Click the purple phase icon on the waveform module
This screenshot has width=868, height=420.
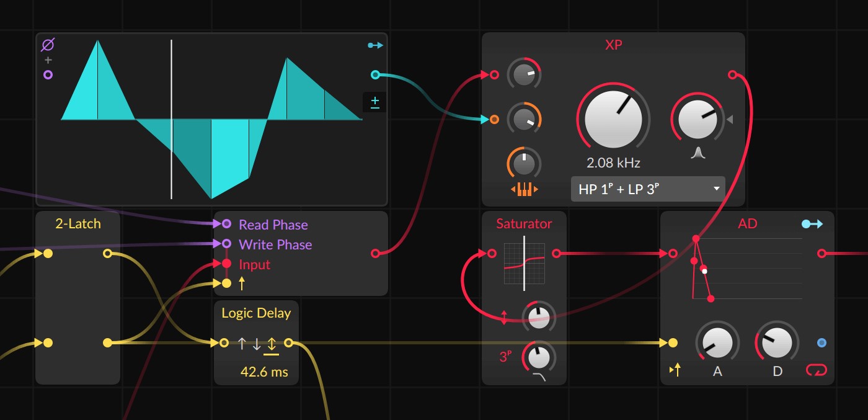[48, 45]
